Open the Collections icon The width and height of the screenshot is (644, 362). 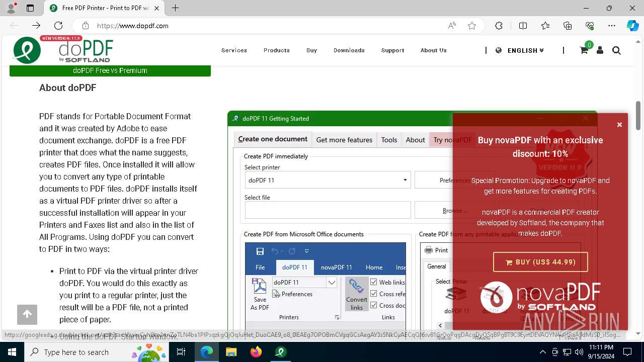point(568,26)
